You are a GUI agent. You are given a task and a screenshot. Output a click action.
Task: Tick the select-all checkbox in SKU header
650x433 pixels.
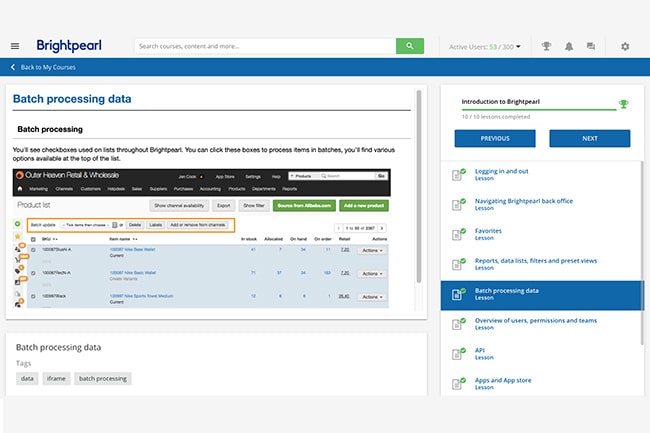(33, 239)
